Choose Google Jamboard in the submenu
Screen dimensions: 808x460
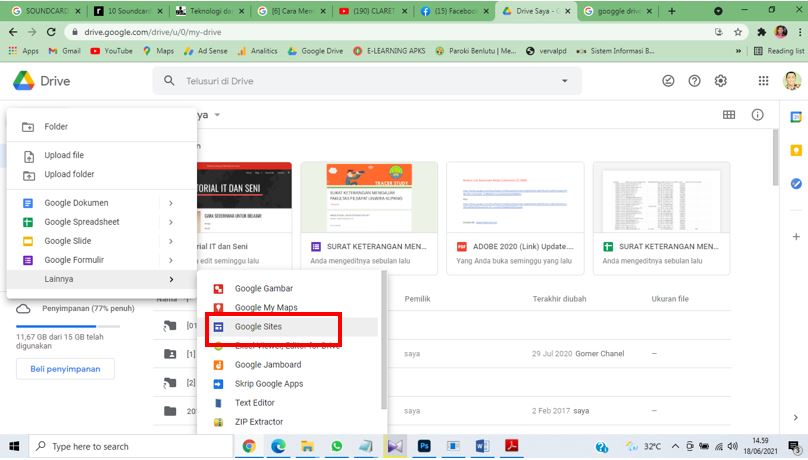coord(267,365)
